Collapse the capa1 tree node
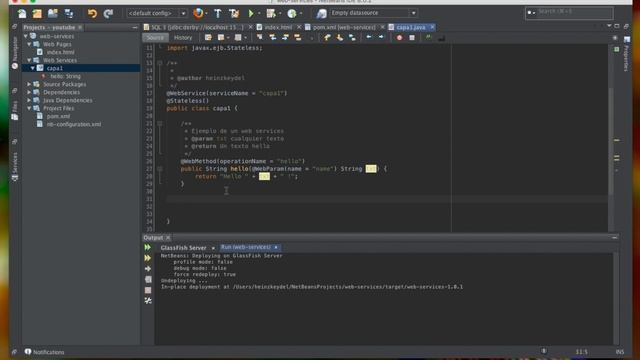Image resolution: width=640 pixels, height=360 pixels. click(33, 68)
